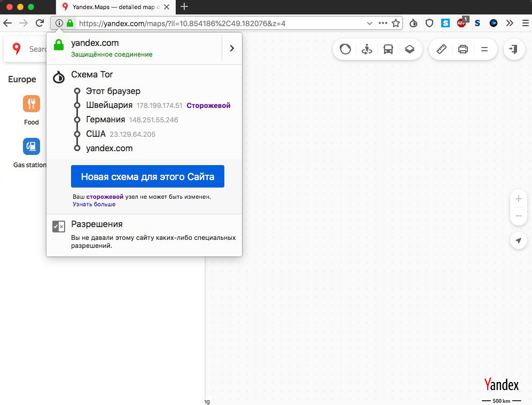Click the Сторожевой label next to Швейцария
This screenshot has width=532, height=405.
point(208,105)
